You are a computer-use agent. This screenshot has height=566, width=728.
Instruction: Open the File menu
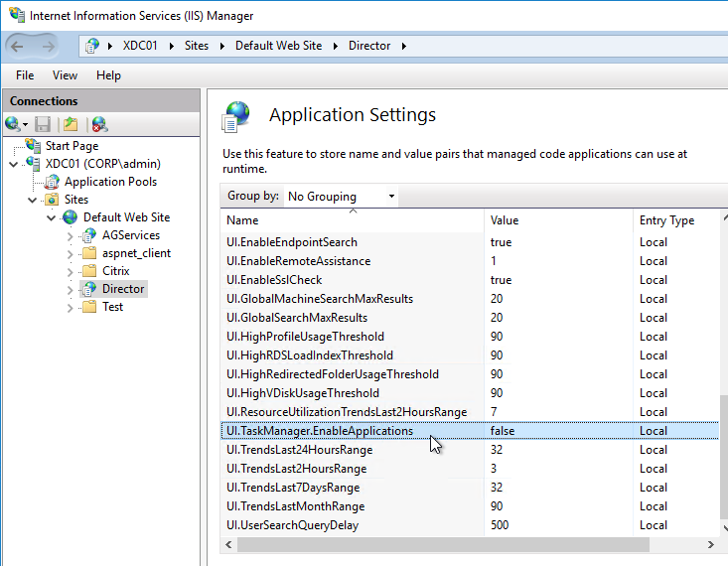25,75
